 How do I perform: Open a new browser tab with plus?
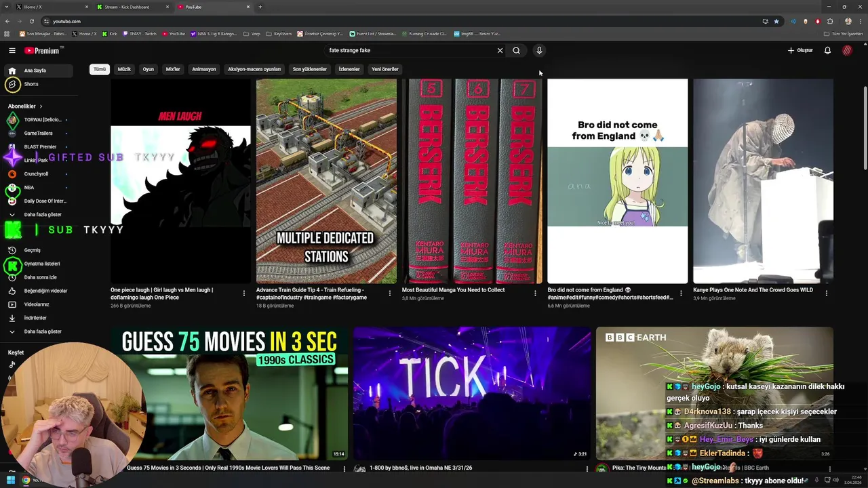point(260,7)
